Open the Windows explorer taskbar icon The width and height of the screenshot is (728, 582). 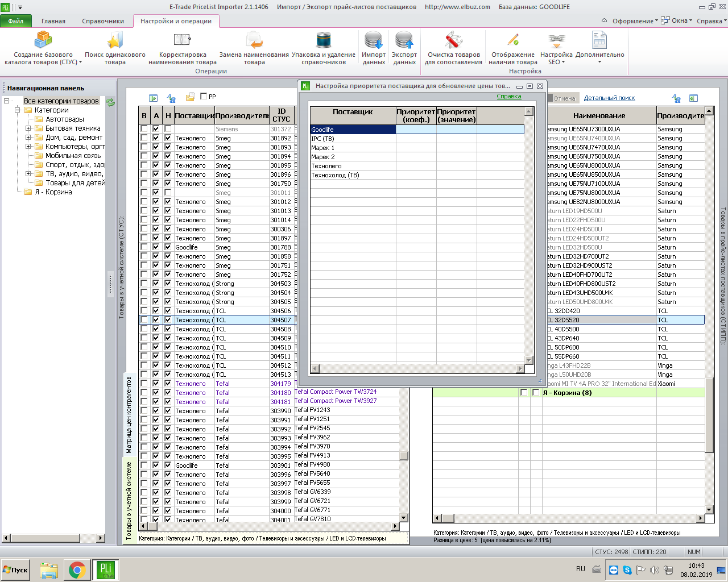(49, 570)
